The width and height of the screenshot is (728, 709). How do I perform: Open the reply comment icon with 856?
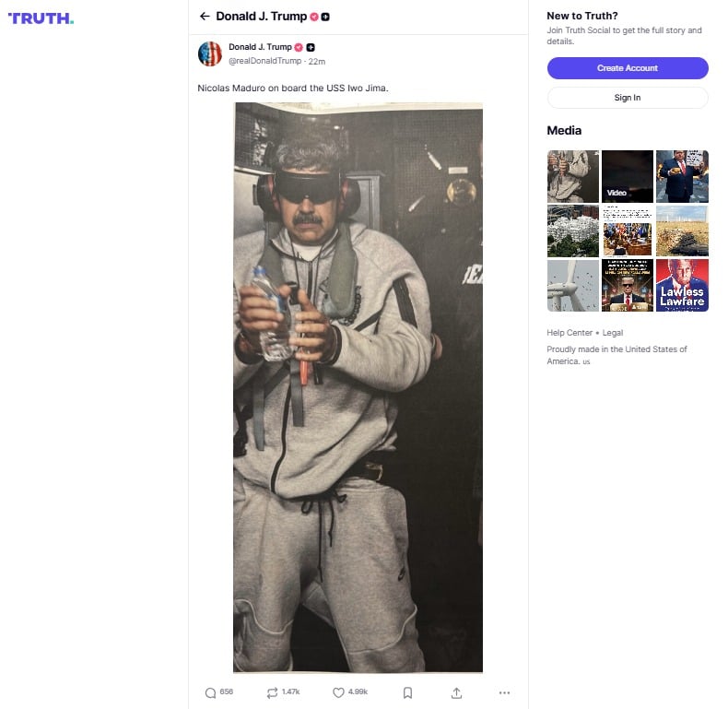tap(211, 692)
